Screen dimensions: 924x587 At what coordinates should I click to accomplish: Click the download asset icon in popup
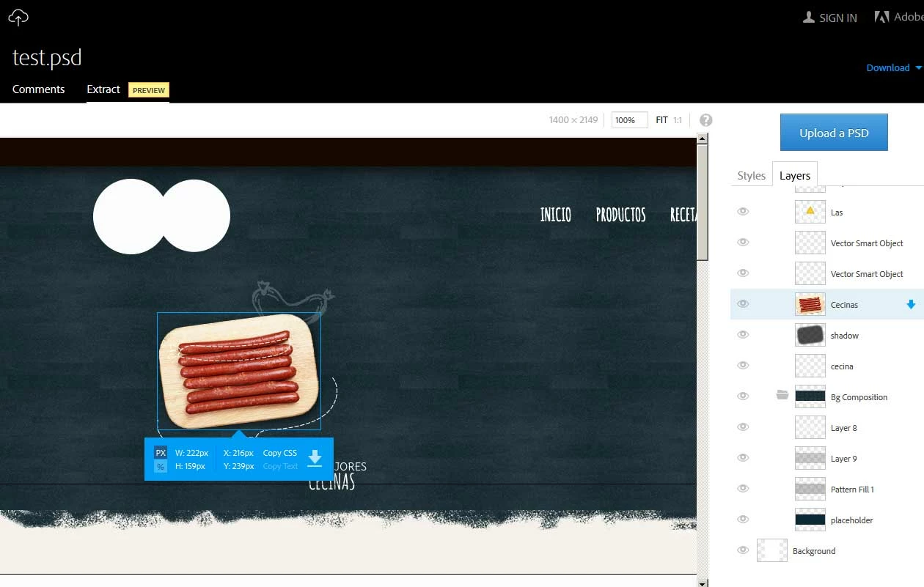tap(315, 459)
